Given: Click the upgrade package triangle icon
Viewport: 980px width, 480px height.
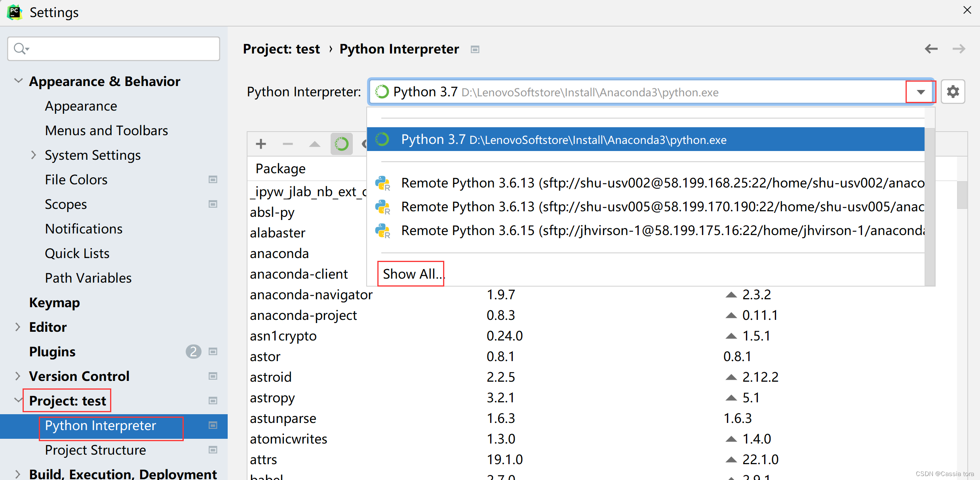Looking at the screenshot, I should (x=315, y=144).
